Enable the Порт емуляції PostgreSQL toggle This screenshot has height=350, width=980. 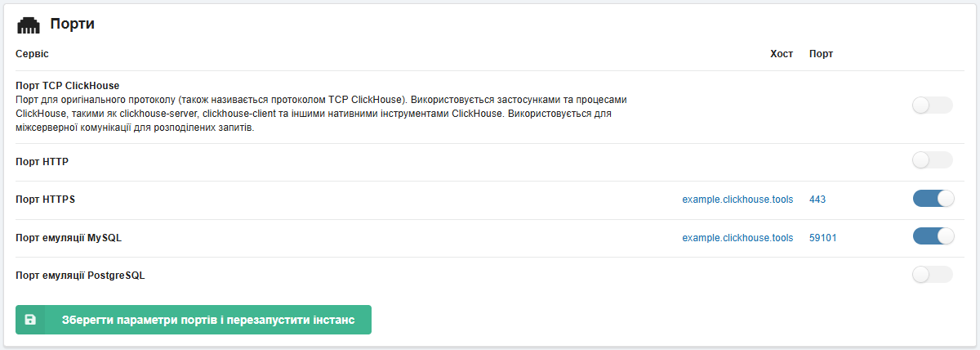point(932,275)
